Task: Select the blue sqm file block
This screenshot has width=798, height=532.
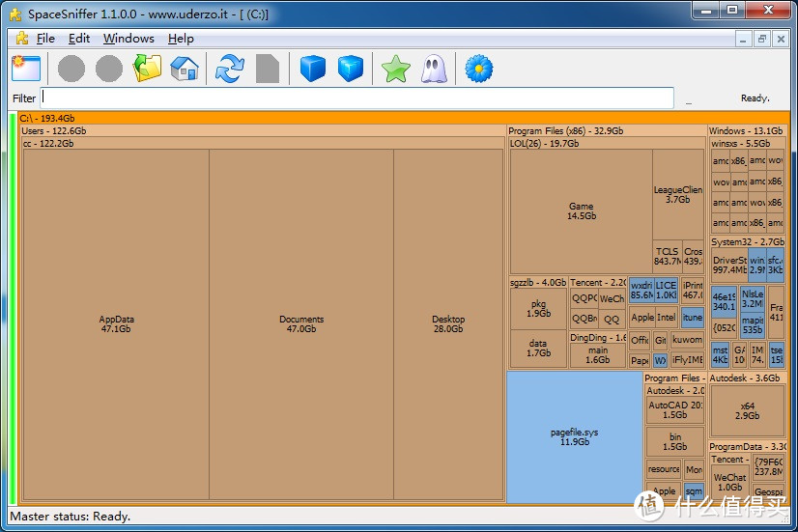Action: (694, 491)
